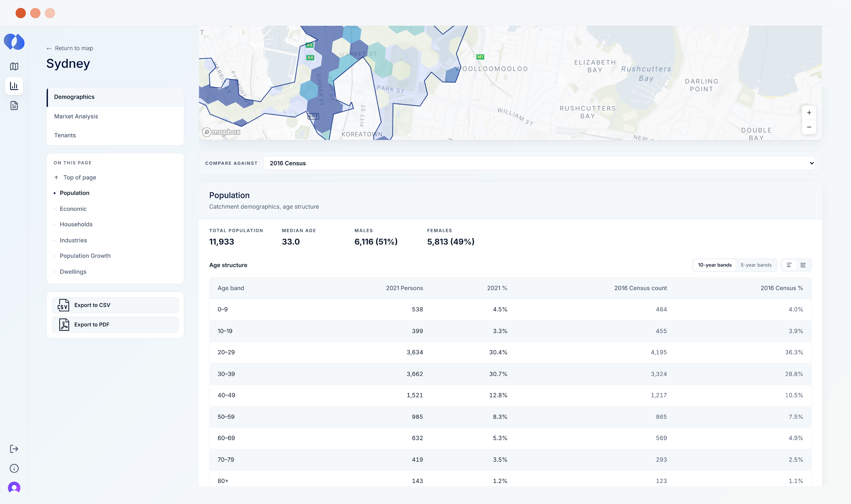This screenshot has height=504, width=851.
Task: Switch age structure to table view icon
Action: coord(789,265)
